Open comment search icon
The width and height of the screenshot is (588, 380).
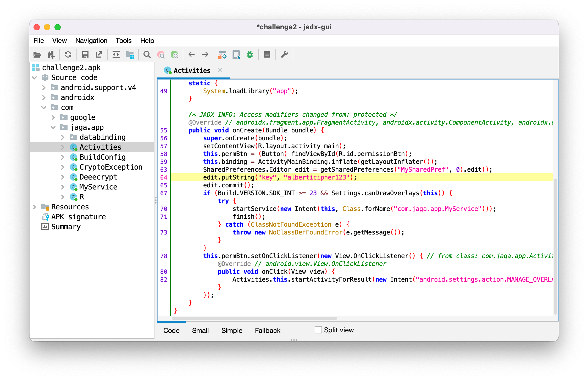click(x=174, y=55)
